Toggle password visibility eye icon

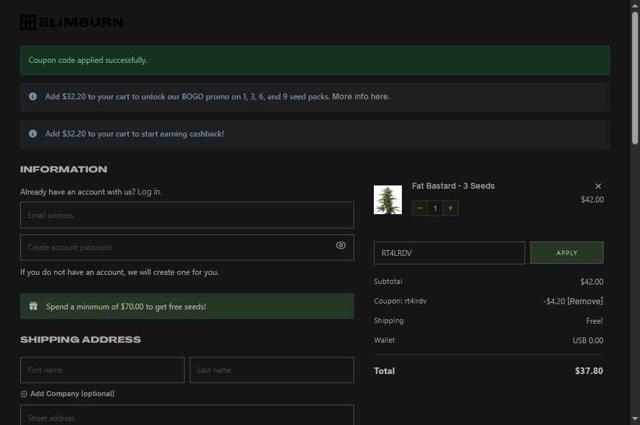coord(341,245)
